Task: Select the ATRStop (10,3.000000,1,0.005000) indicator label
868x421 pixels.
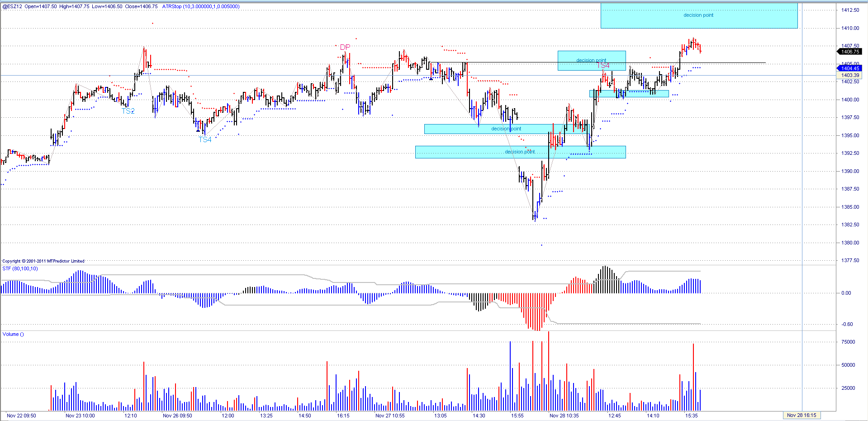Action: (x=201, y=6)
